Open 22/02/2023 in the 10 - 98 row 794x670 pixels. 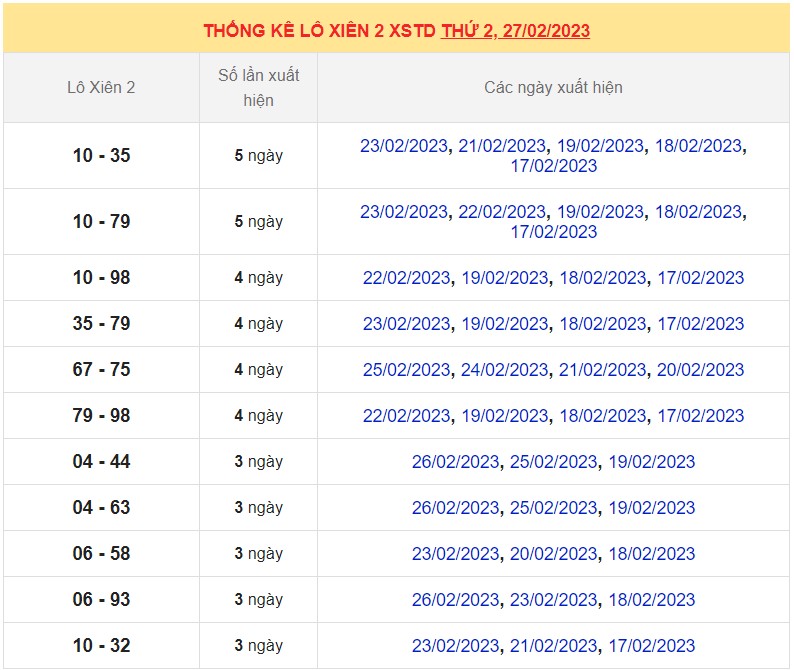point(406,278)
